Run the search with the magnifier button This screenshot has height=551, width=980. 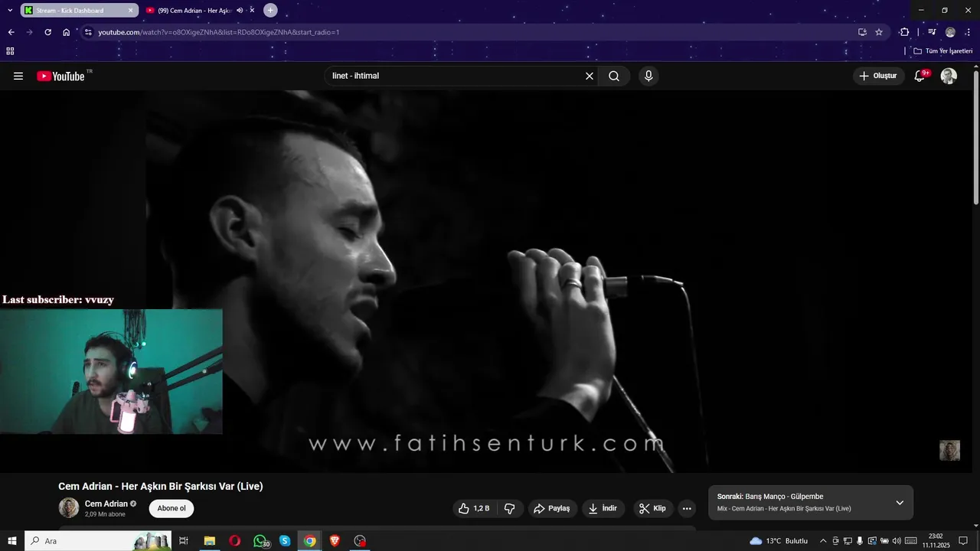coord(614,76)
